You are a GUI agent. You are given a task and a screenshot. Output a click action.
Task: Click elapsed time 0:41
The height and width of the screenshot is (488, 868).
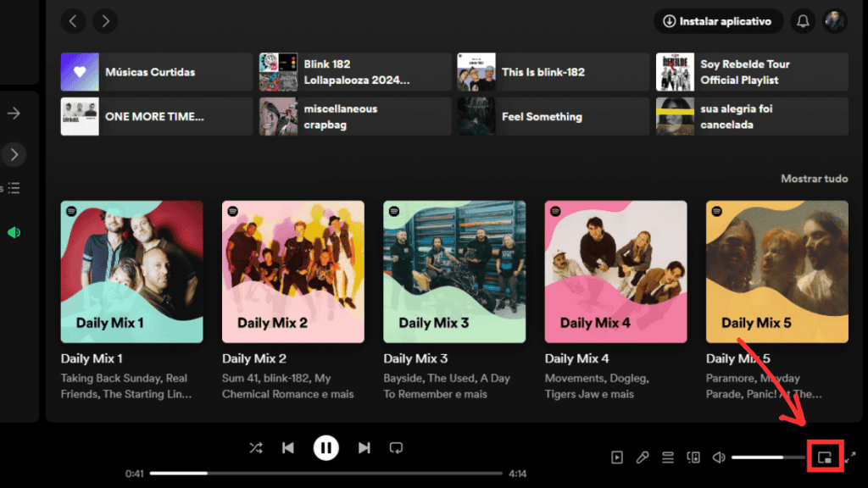[135, 474]
